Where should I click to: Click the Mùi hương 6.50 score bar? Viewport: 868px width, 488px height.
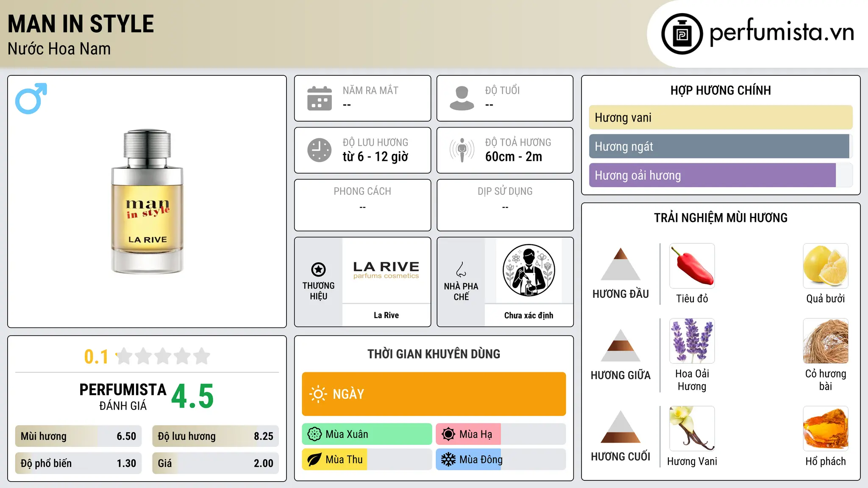pyautogui.click(x=78, y=436)
